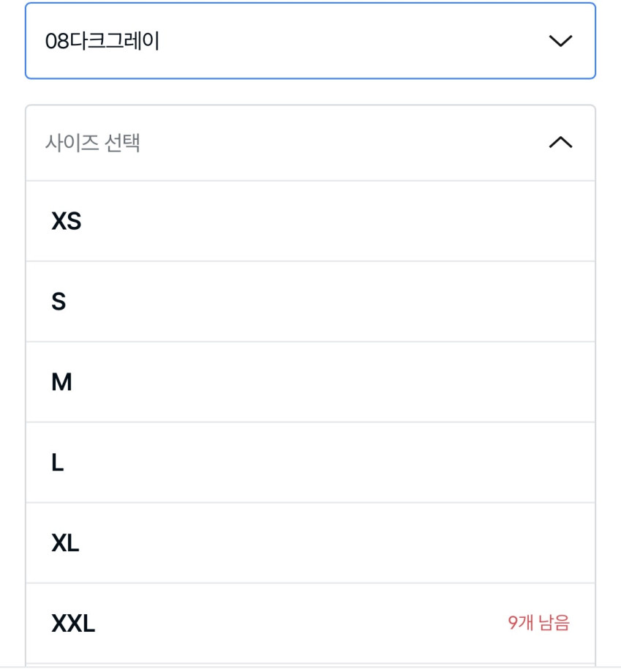Click the 08다크그레이 selected color text
The width and height of the screenshot is (621, 672).
pos(102,41)
